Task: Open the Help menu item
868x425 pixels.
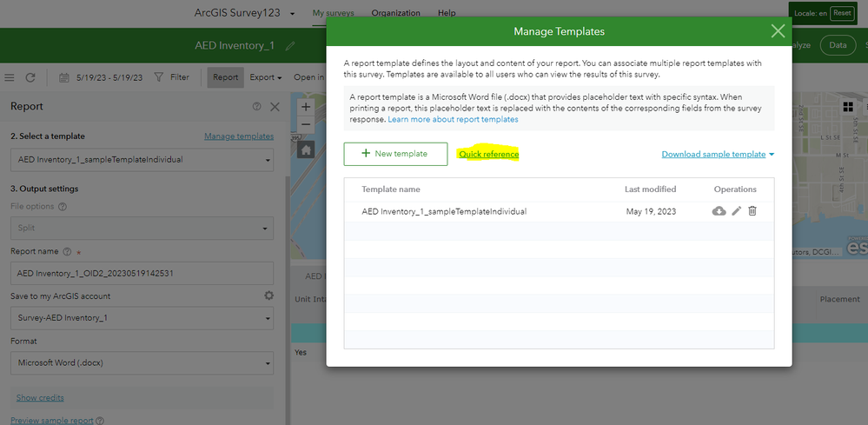Action: (x=447, y=13)
